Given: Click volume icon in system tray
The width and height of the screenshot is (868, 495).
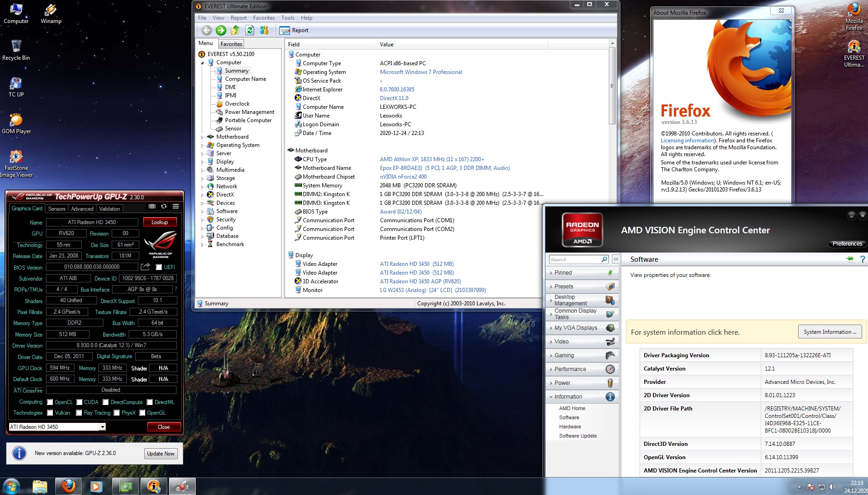Looking at the screenshot, I should pyautogui.click(x=832, y=487).
